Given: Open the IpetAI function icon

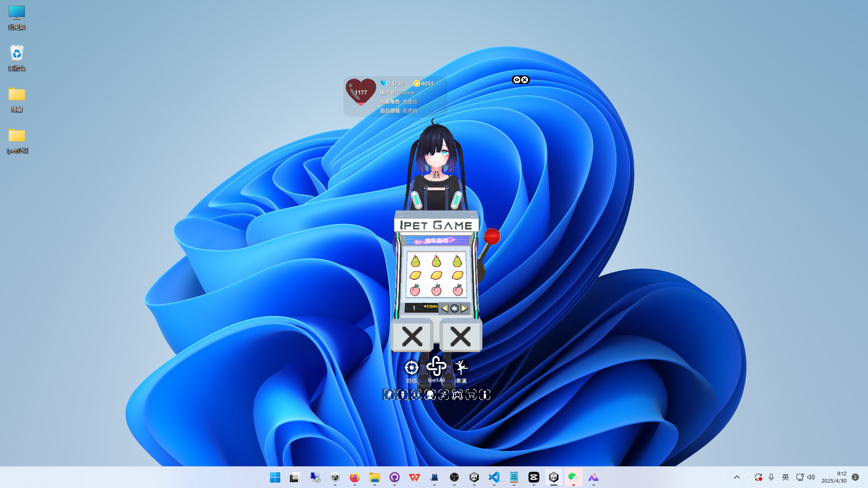Looking at the screenshot, I should 435,366.
